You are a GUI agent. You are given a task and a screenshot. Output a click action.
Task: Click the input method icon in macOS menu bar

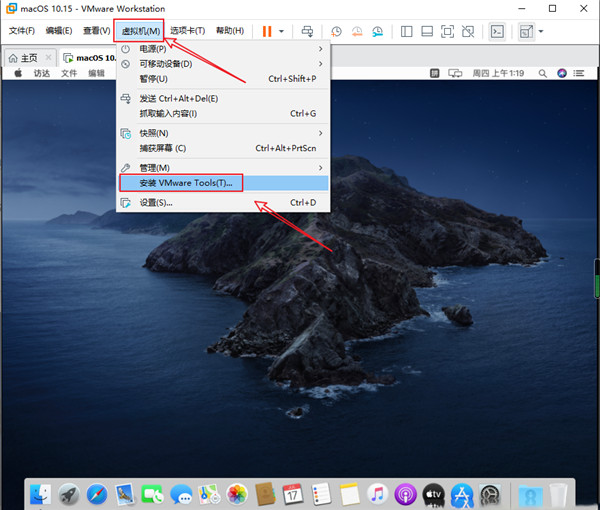(x=434, y=73)
